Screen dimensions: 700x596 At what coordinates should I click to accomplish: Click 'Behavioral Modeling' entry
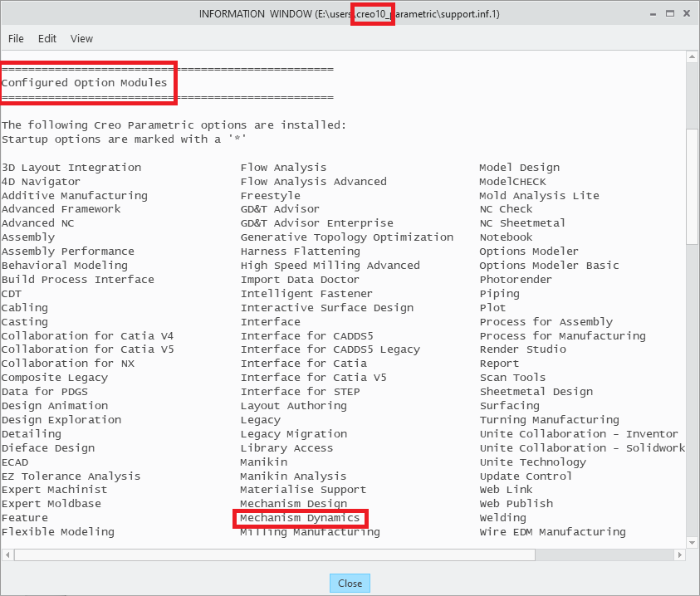pos(65,266)
